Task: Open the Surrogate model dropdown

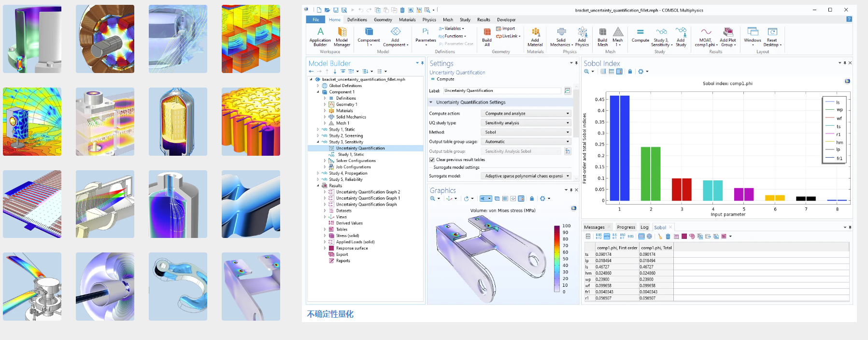Action: pyautogui.click(x=526, y=176)
